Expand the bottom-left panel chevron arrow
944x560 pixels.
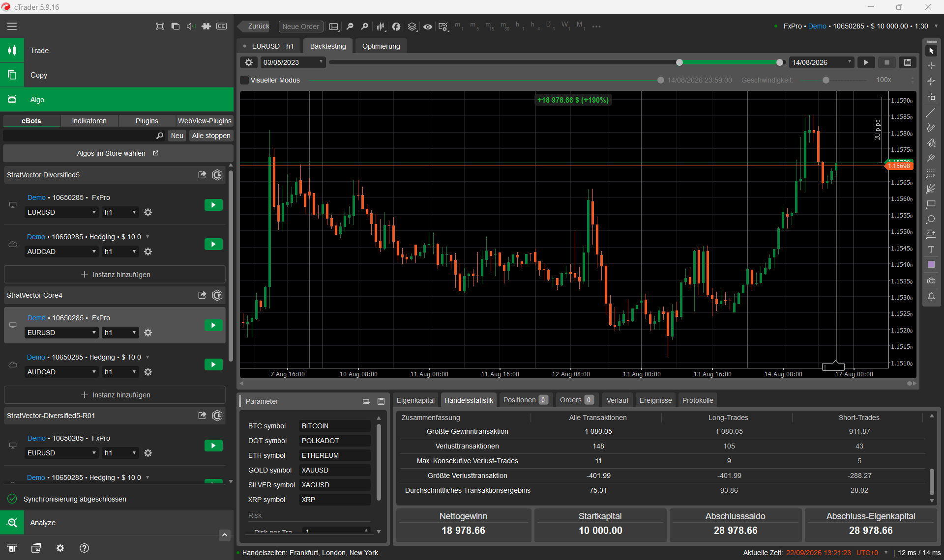click(x=225, y=535)
